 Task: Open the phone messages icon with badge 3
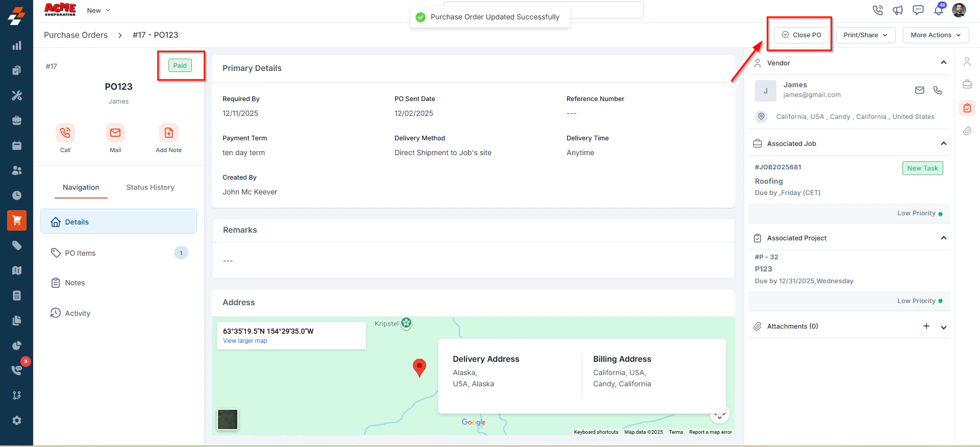click(x=17, y=370)
